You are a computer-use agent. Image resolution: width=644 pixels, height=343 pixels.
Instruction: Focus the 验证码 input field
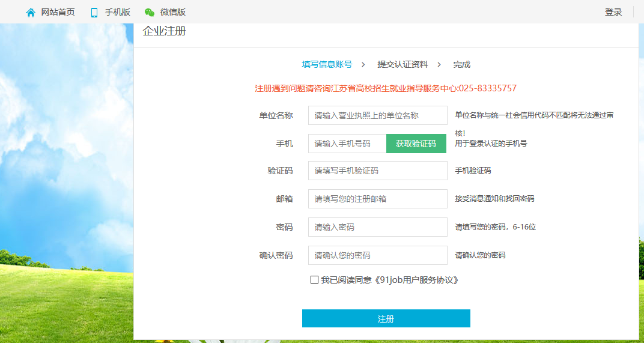(377, 171)
